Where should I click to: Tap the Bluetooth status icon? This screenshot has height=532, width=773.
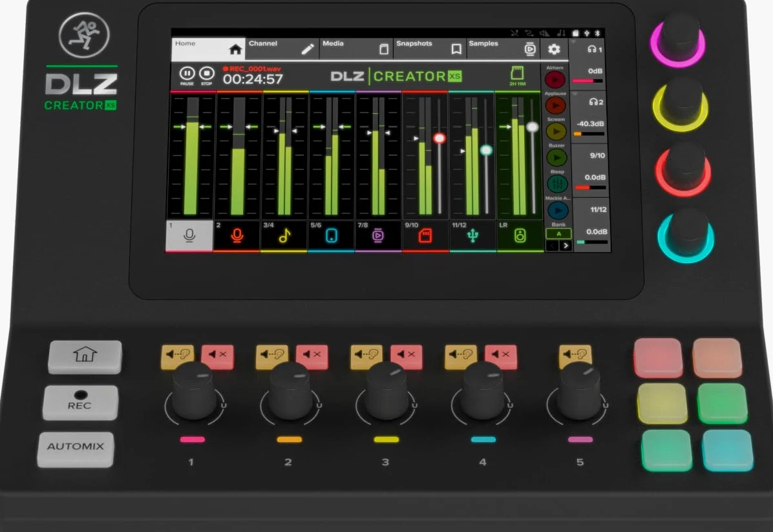[597, 33]
